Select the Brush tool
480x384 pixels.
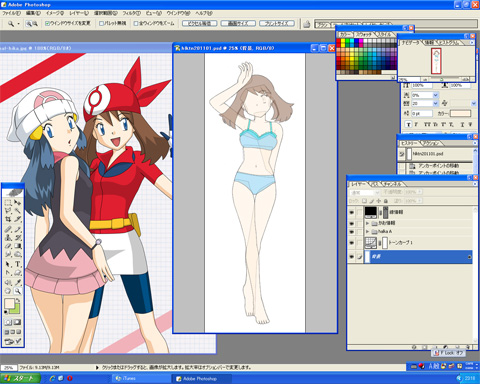point(18,229)
